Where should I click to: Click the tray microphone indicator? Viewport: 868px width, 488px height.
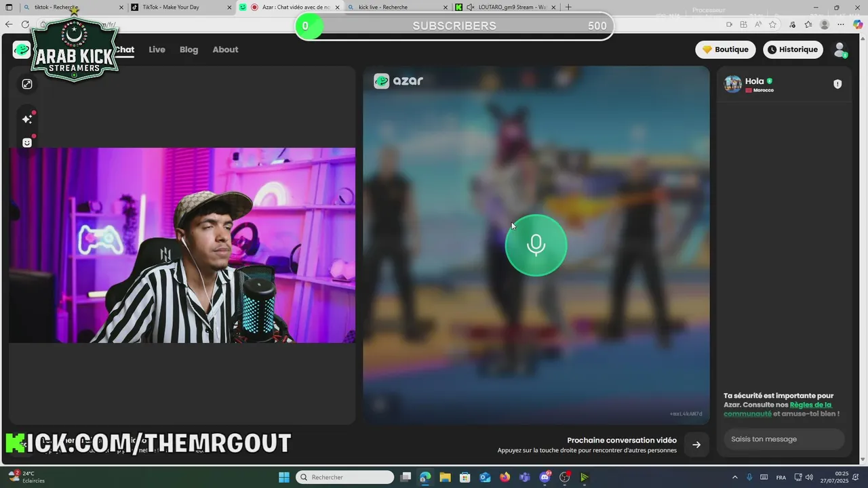[x=749, y=477]
